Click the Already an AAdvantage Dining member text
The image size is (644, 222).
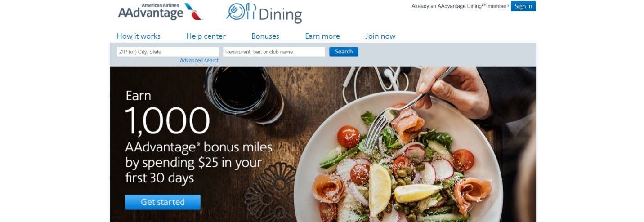pos(461,6)
